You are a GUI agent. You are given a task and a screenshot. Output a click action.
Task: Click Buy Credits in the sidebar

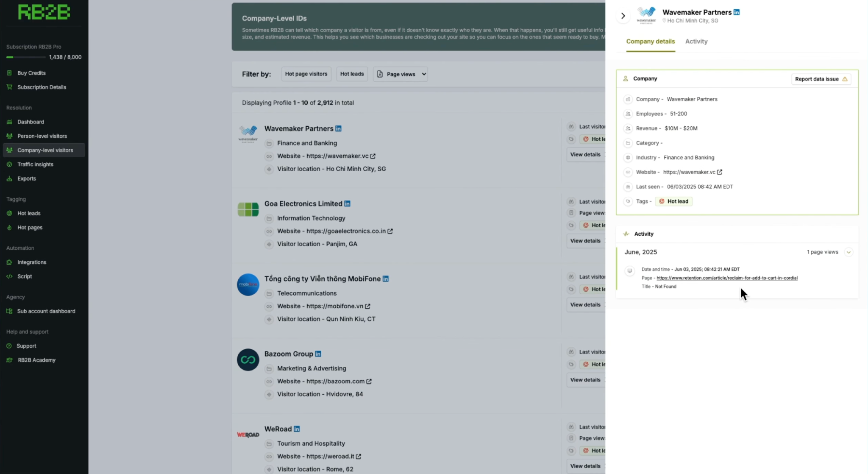[31, 73]
